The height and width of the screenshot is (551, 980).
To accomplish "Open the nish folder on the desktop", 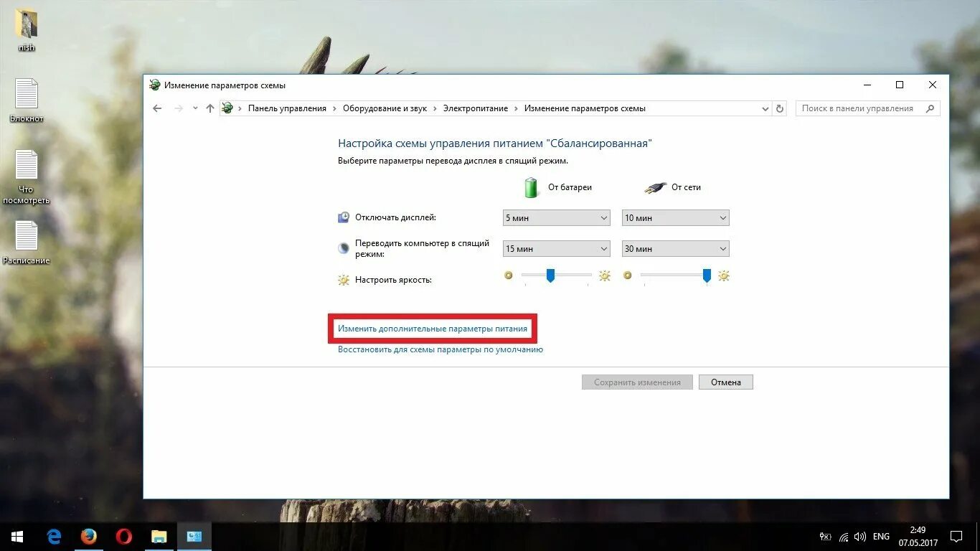I will pyautogui.click(x=27, y=30).
